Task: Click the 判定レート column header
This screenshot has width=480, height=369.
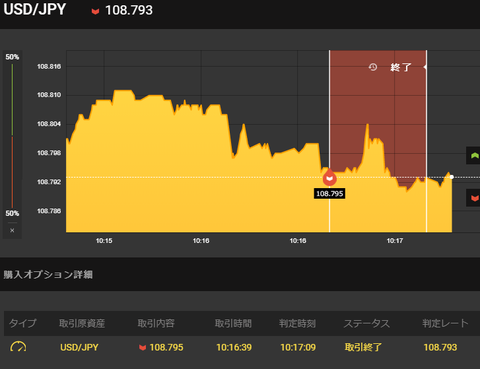Action: [445, 323]
